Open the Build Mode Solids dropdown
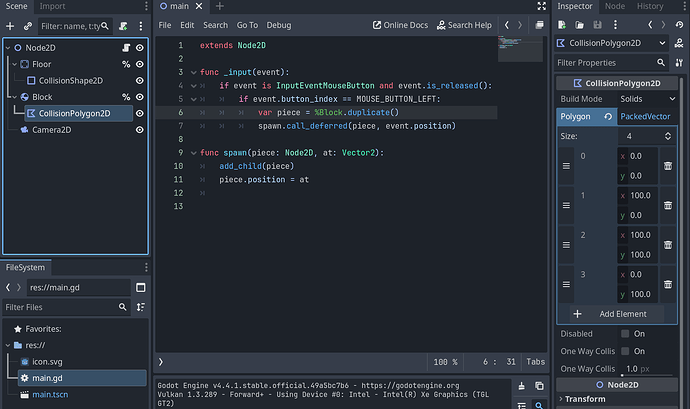690x409 pixels. (x=647, y=99)
